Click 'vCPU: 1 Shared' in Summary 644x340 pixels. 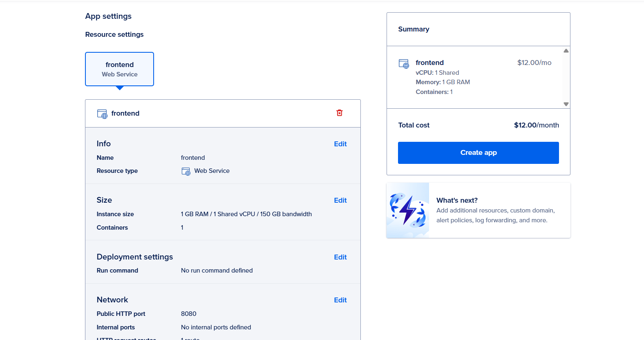(x=437, y=73)
